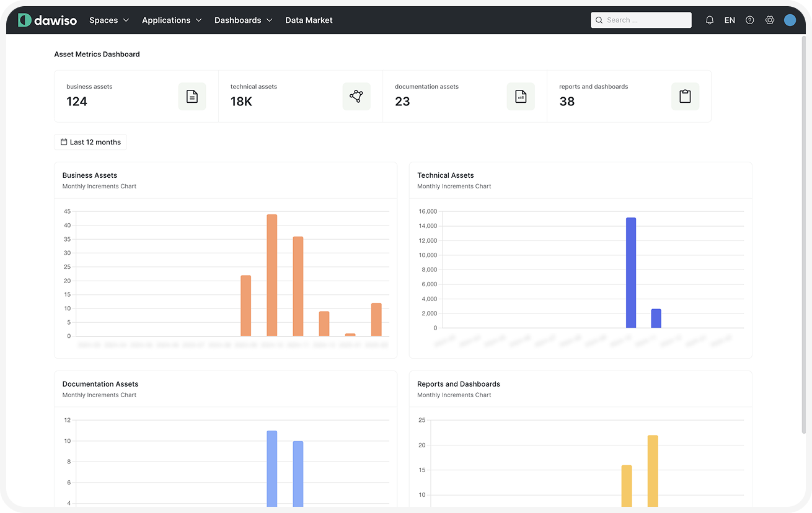The image size is (812, 513).
Task: Open the help icon in the top bar
Action: (x=749, y=20)
